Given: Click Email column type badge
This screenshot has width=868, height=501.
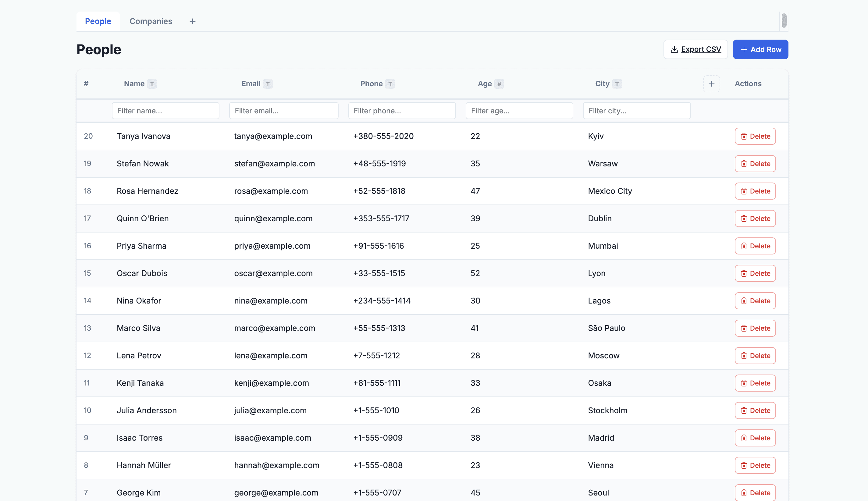Looking at the screenshot, I should 268,83.
